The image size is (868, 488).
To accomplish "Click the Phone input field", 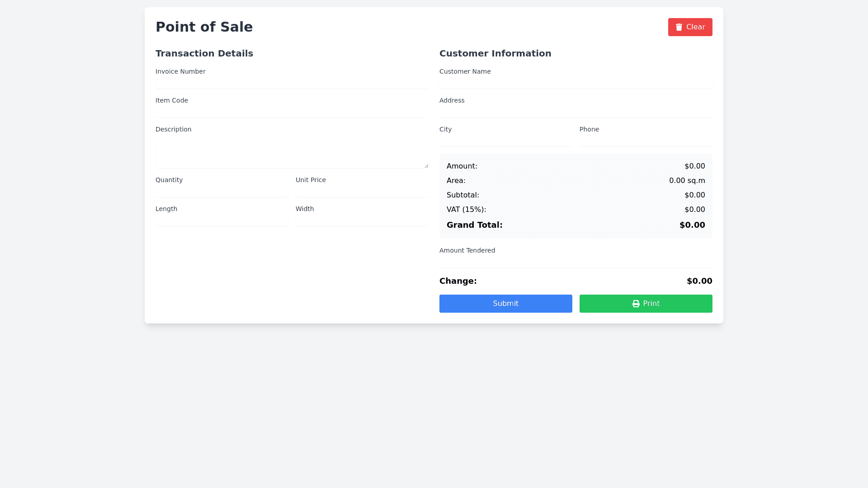I will [646, 141].
